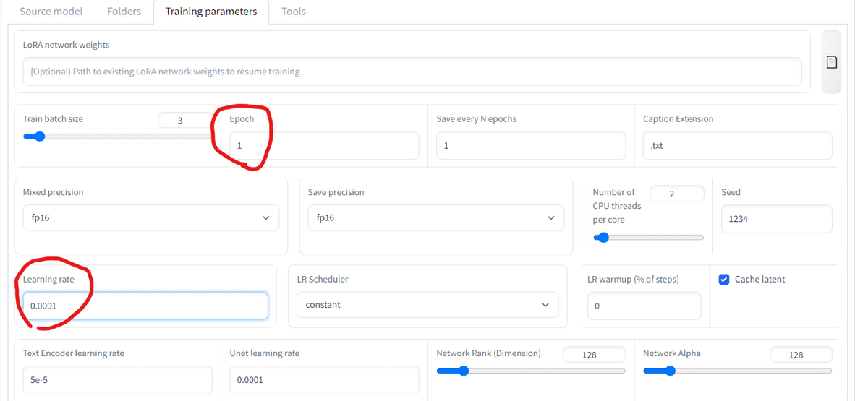
Task: Click the Train batch size slider
Action: pyautogui.click(x=117, y=137)
